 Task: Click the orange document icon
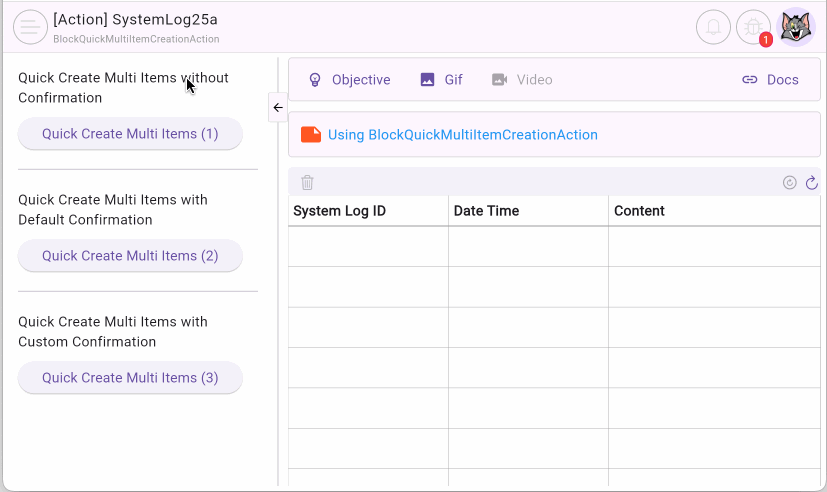pos(311,134)
